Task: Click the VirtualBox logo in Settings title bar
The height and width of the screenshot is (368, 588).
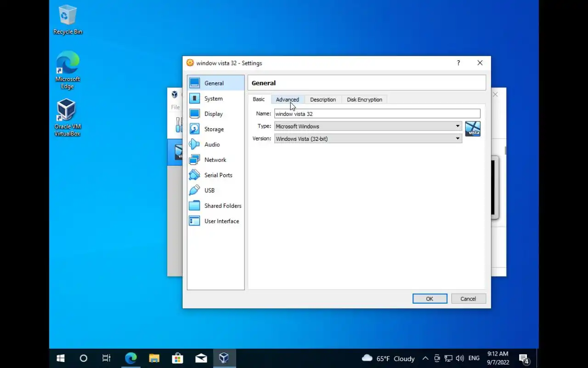Action: point(190,63)
